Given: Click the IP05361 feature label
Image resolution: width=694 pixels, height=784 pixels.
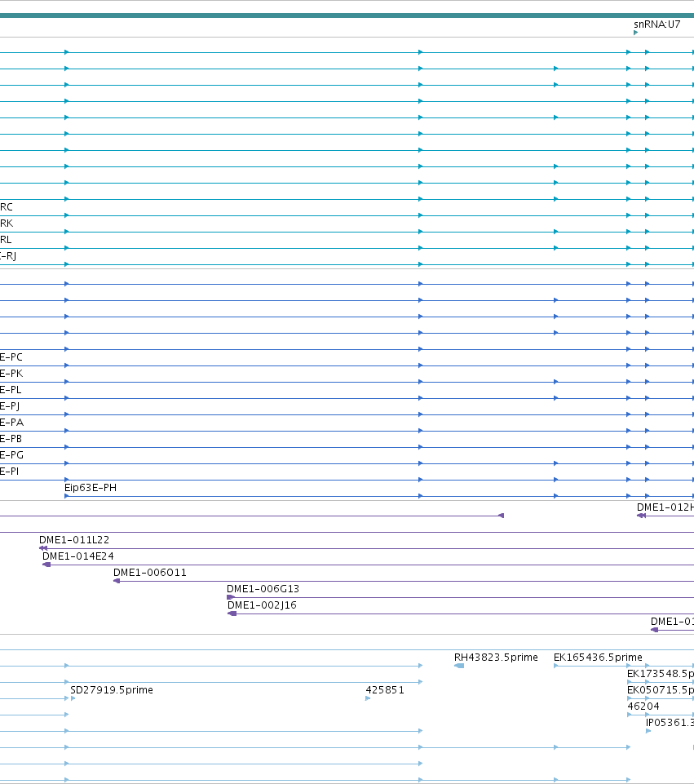Looking at the screenshot, I should pos(670,723).
